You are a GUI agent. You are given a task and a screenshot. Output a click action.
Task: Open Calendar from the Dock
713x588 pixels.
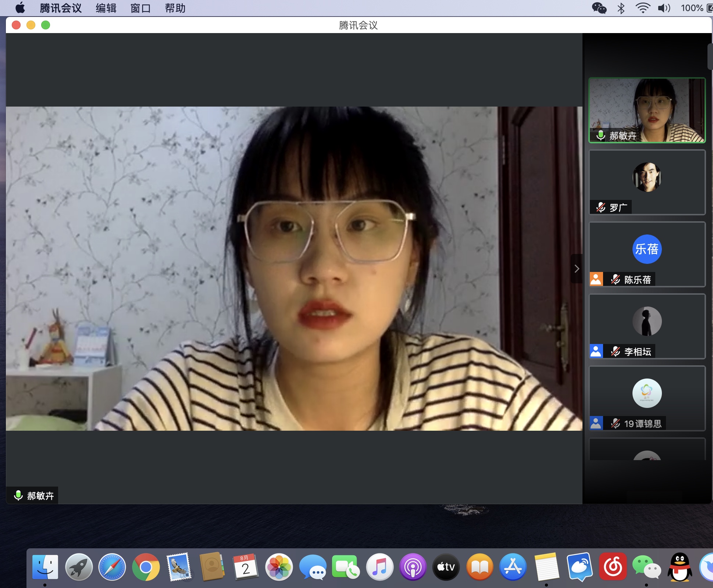click(246, 567)
